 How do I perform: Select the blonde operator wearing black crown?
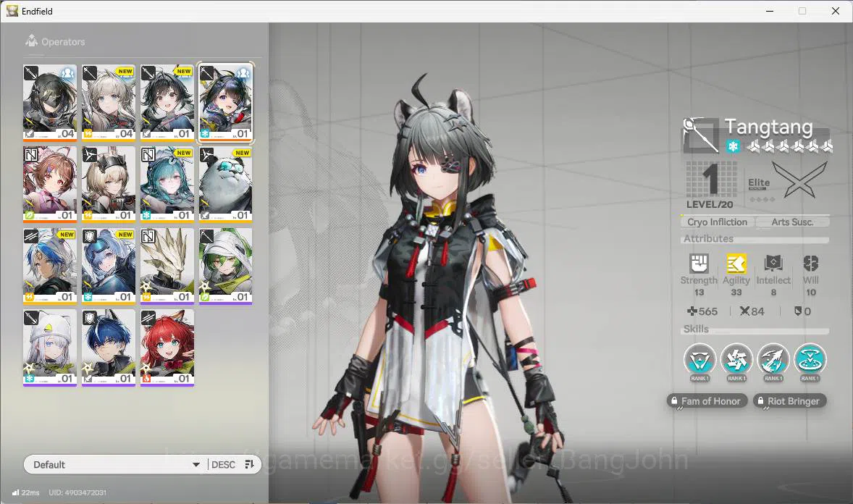(109, 184)
